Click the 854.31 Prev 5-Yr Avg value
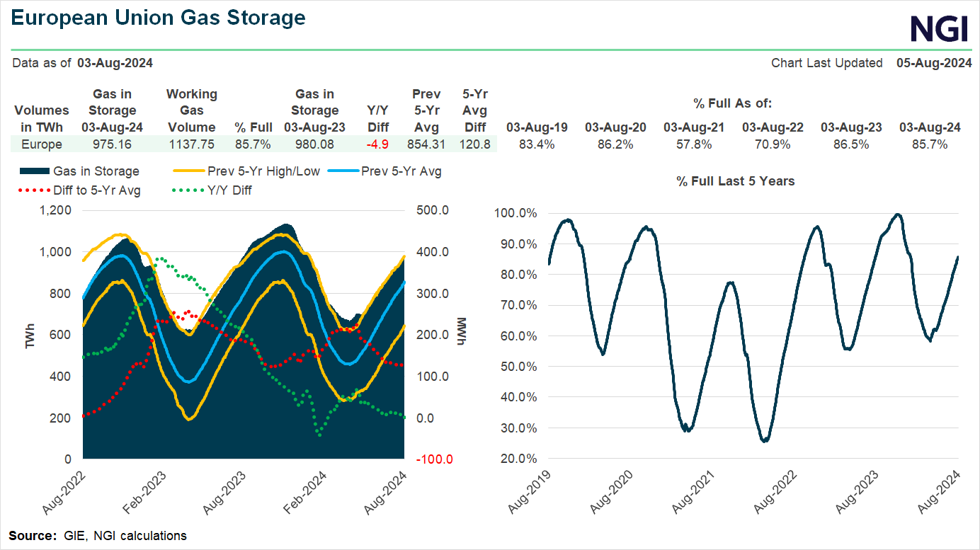The image size is (980, 550). click(x=426, y=144)
